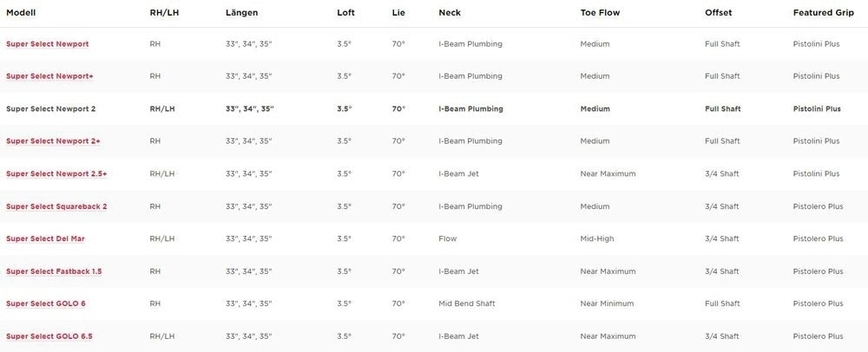Click the Modell column header

click(x=21, y=13)
